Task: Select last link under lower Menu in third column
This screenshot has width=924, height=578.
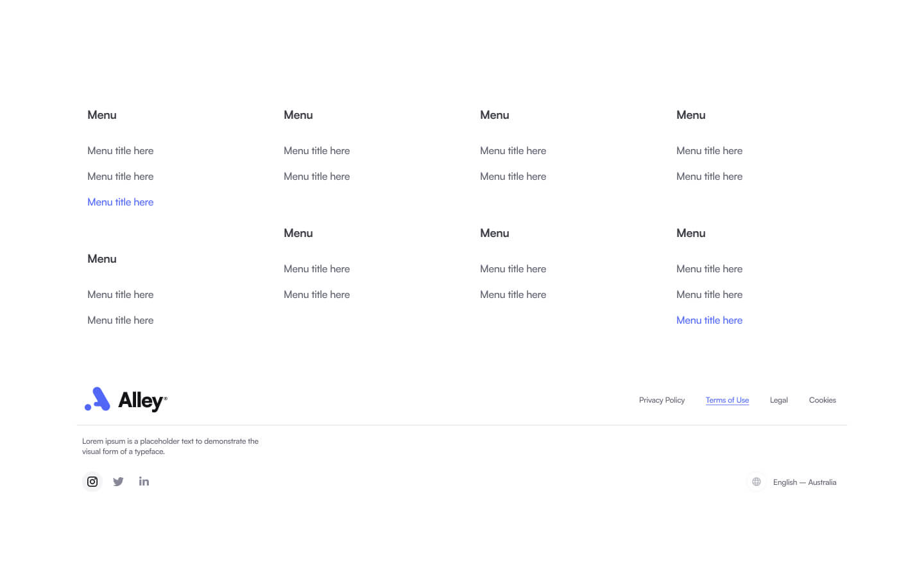Action: coord(513,295)
